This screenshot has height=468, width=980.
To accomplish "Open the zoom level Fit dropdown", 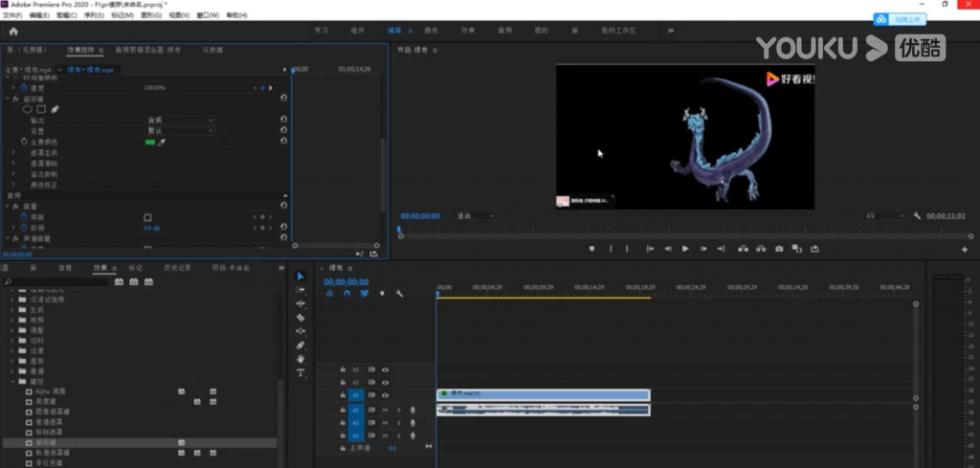I will tap(476, 216).
